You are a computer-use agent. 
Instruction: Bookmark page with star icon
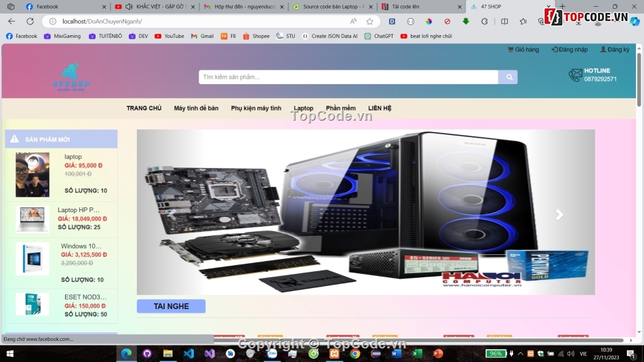(369, 22)
